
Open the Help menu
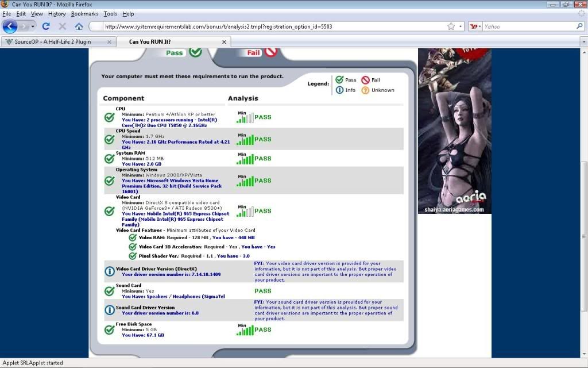click(x=128, y=14)
